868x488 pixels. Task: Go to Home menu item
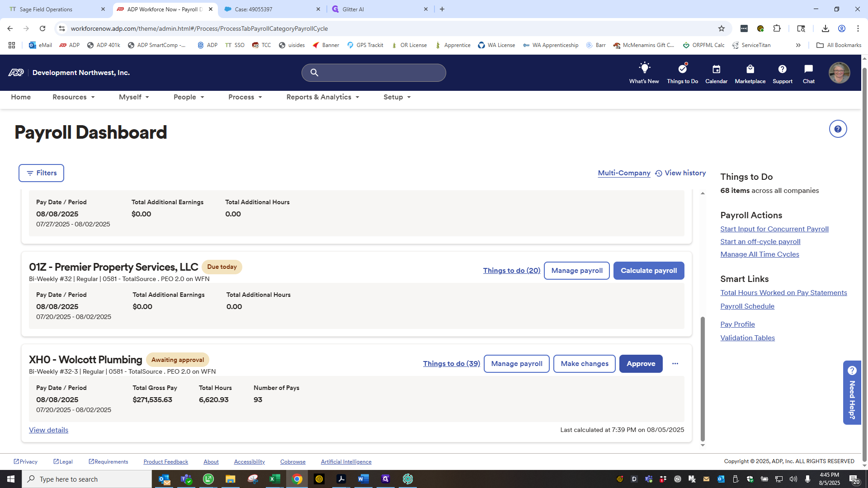tap(21, 97)
